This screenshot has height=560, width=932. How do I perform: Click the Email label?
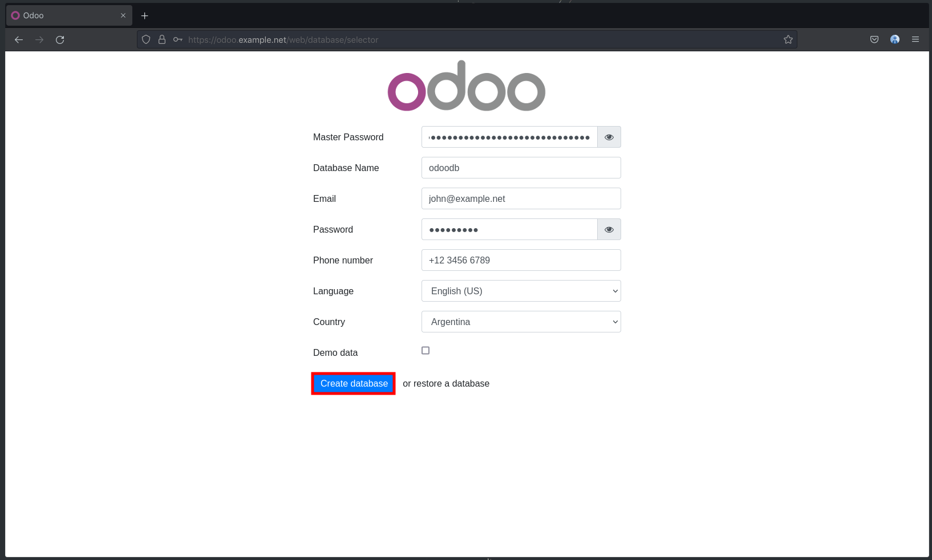(x=325, y=198)
